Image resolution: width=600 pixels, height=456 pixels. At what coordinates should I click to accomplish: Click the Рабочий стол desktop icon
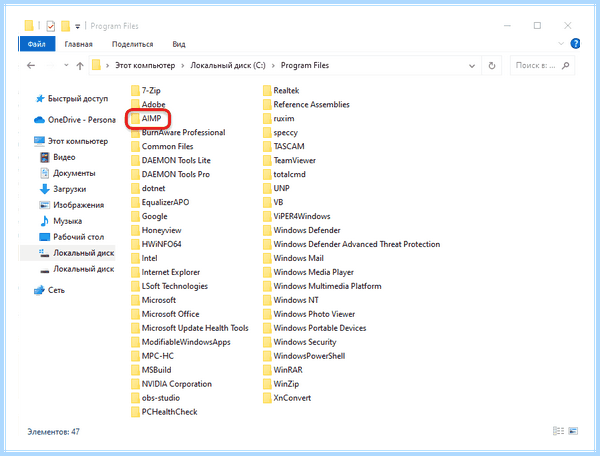click(x=45, y=237)
